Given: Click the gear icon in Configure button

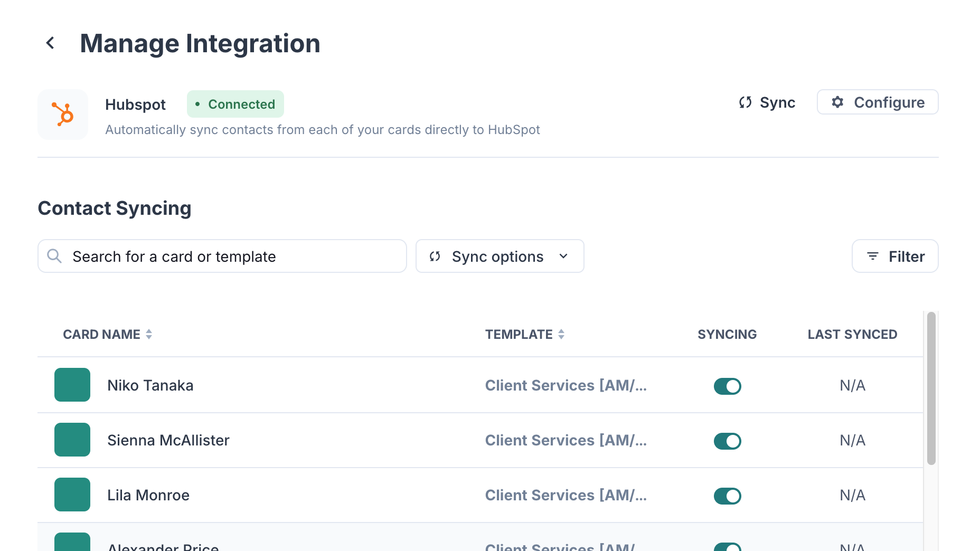Looking at the screenshot, I should click(x=838, y=102).
